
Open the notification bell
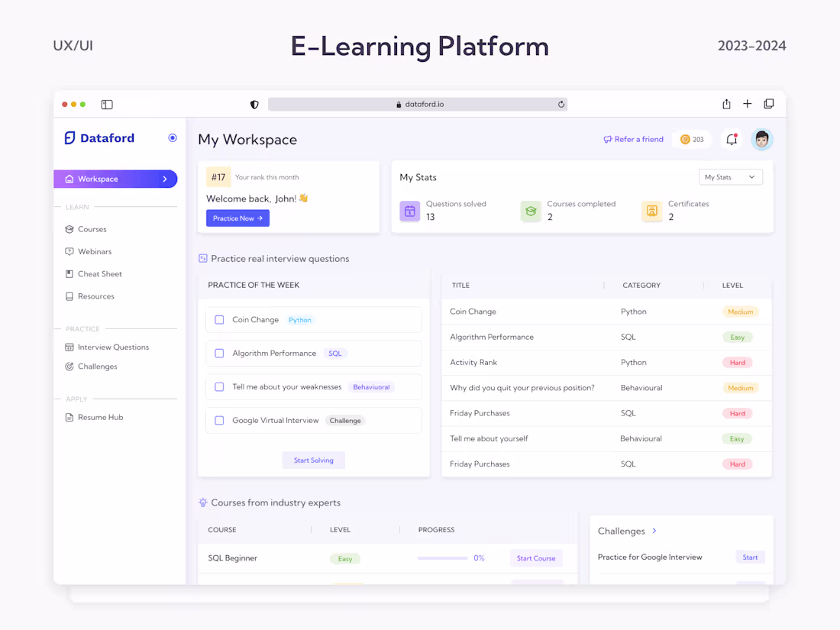coord(731,139)
